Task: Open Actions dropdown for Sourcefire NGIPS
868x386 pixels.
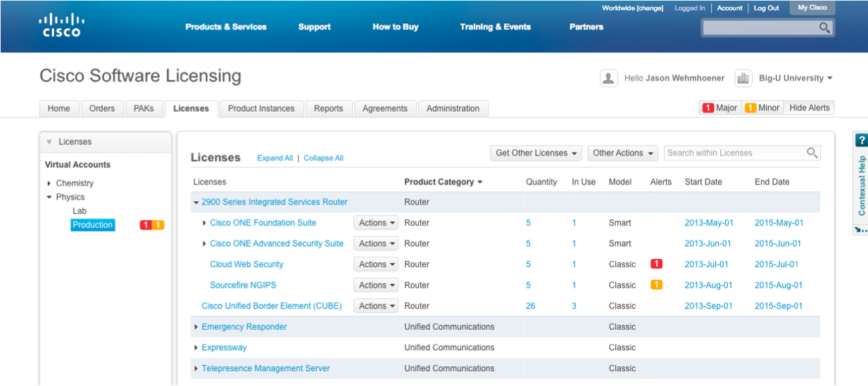Action: point(376,285)
